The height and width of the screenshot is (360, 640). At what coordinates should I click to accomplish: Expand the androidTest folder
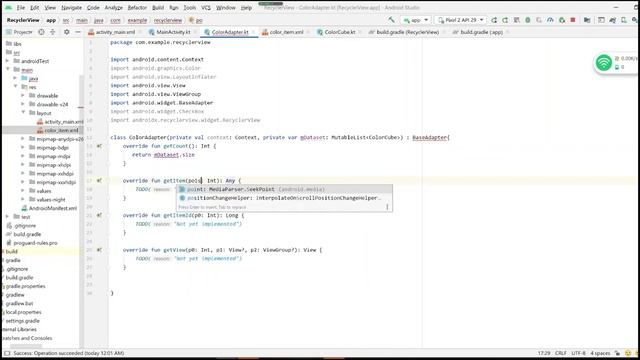(7, 61)
